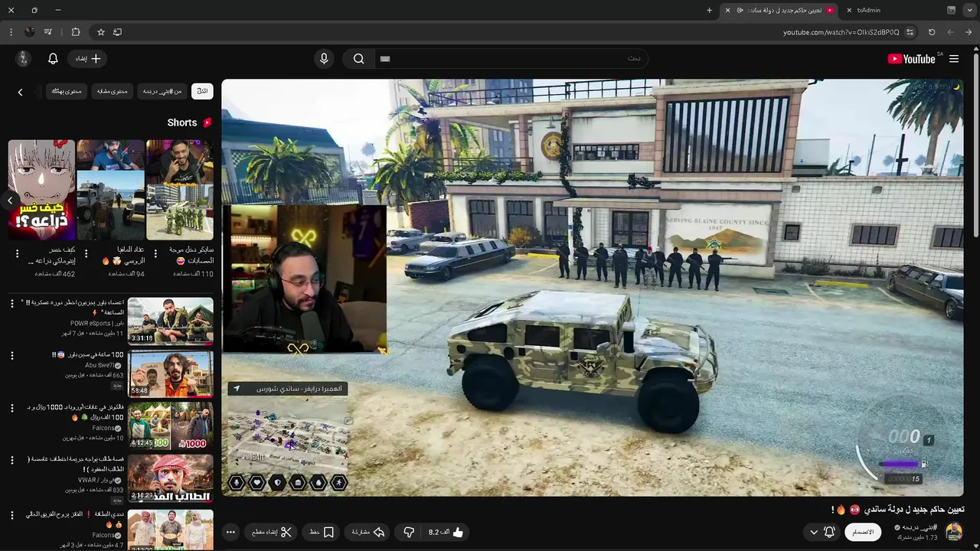Go back using the browser back arrow
Image resolution: width=980 pixels, height=551 pixels.
pos(969,32)
